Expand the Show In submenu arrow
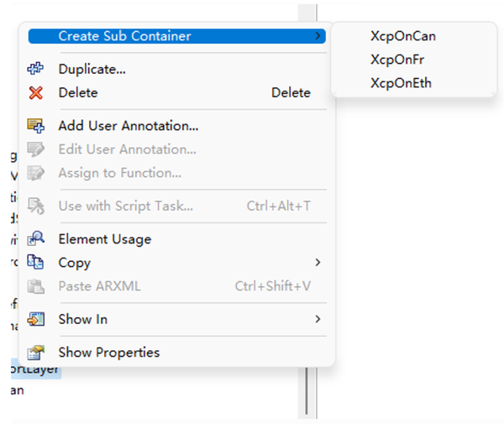Viewport: 504px width, 424px height. pyautogui.click(x=318, y=319)
